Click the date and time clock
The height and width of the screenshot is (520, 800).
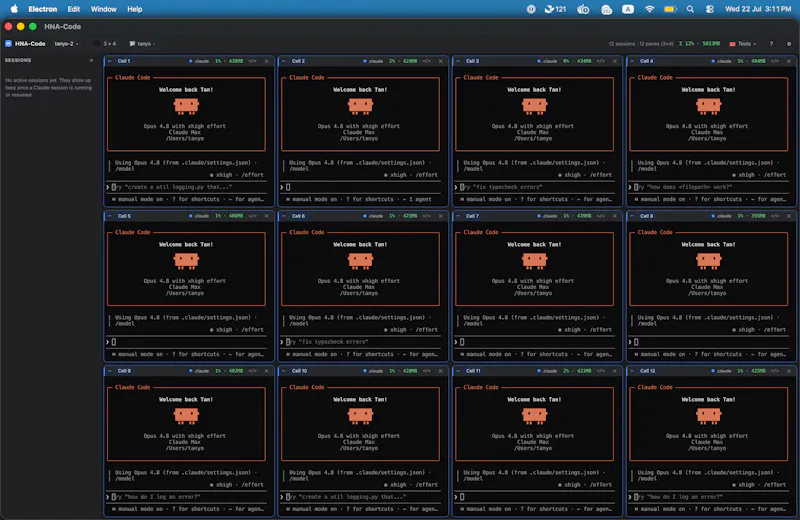point(758,9)
